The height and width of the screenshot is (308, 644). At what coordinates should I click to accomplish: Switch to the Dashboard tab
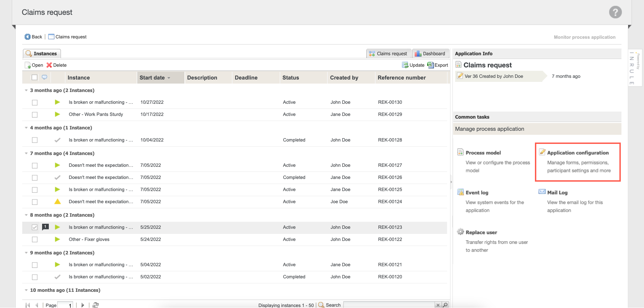[431, 53]
